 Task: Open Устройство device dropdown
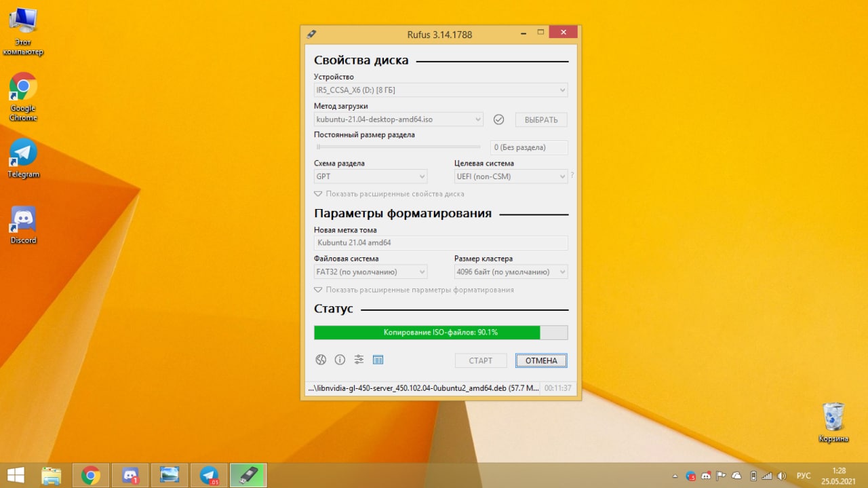coord(441,90)
